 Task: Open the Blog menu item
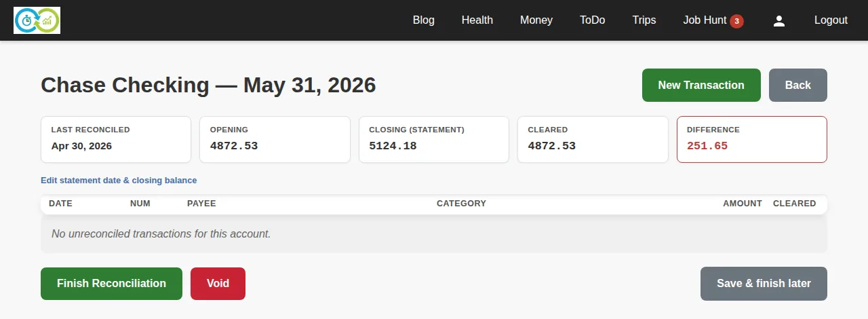click(424, 20)
